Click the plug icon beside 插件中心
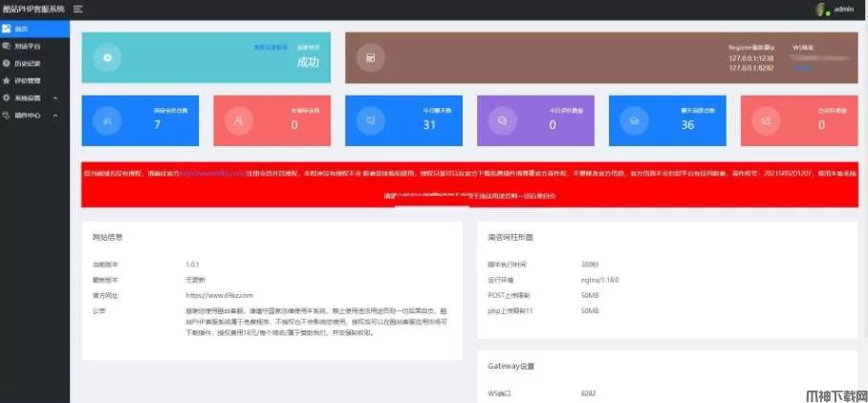The height and width of the screenshot is (403, 868). pos(7,116)
